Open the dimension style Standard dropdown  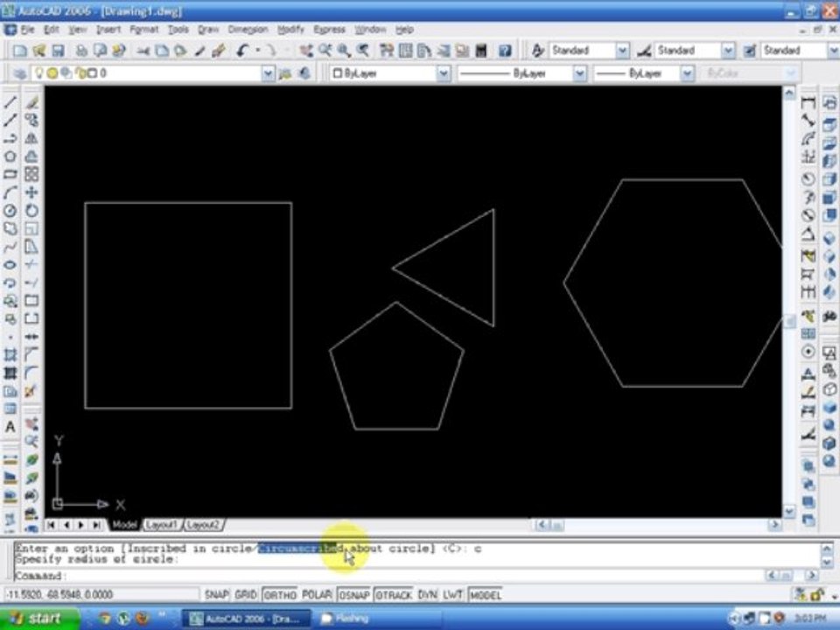727,51
